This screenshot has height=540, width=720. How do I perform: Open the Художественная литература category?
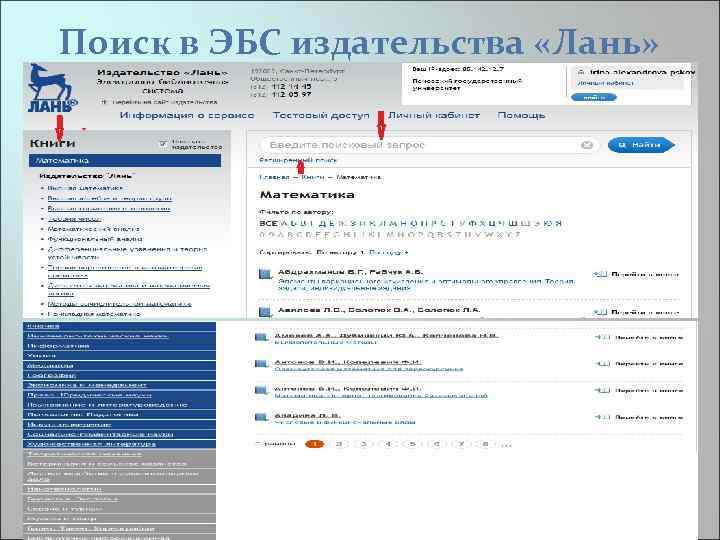coord(119,444)
